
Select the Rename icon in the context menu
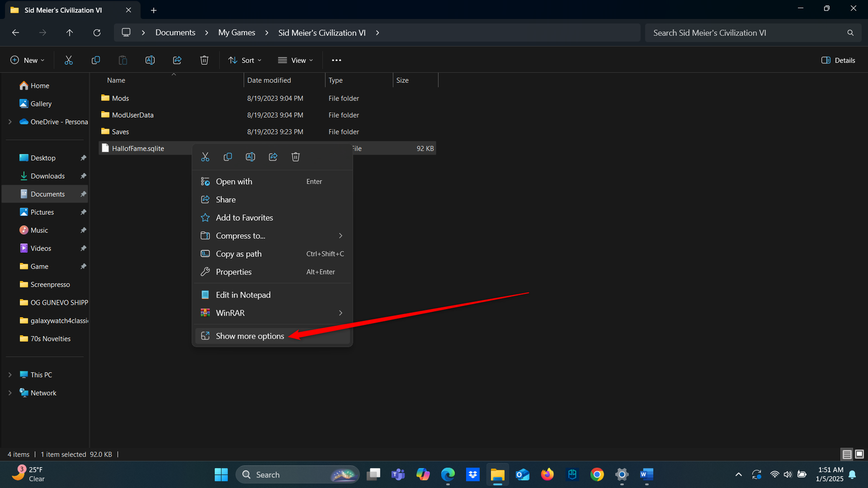coord(250,157)
